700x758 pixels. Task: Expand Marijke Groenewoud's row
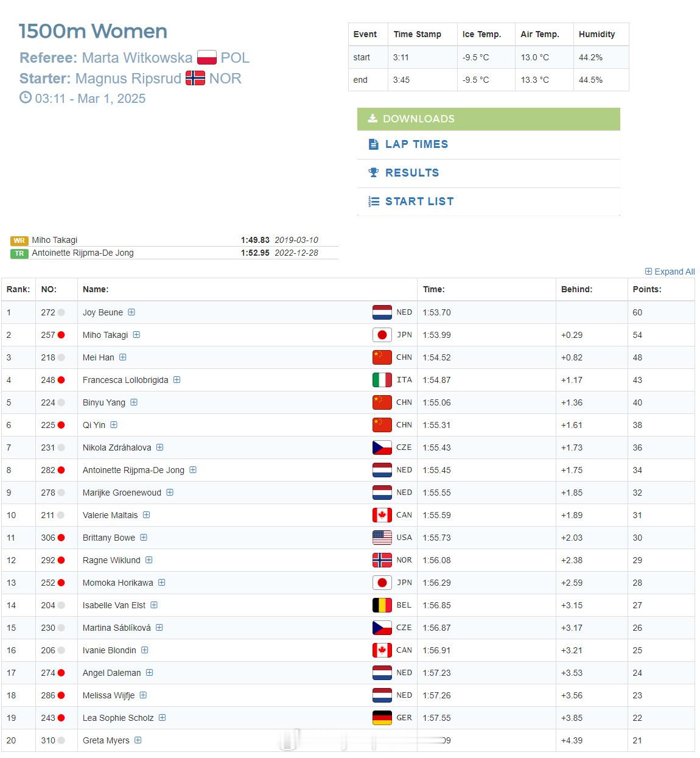pyautogui.click(x=170, y=493)
